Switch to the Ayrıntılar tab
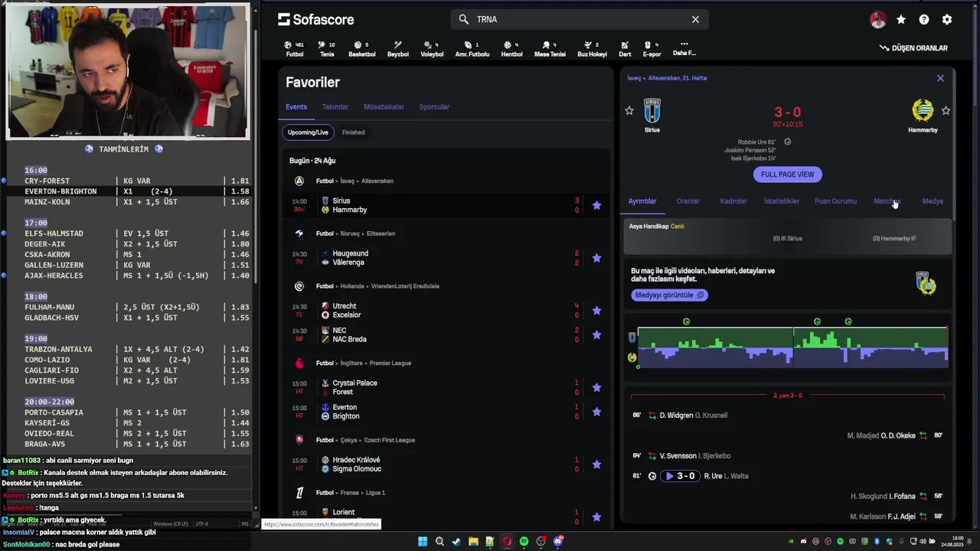This screenshot has width=980, height=551. 642,201
